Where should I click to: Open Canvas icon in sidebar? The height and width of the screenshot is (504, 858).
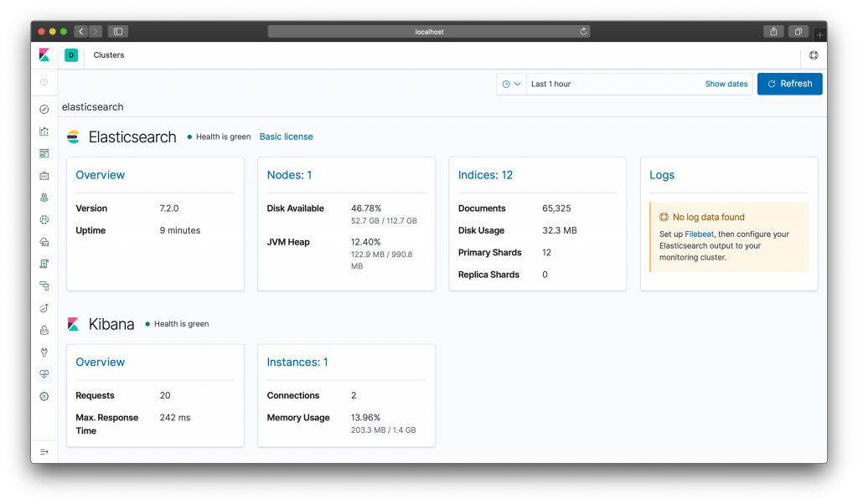click(44, 176)
